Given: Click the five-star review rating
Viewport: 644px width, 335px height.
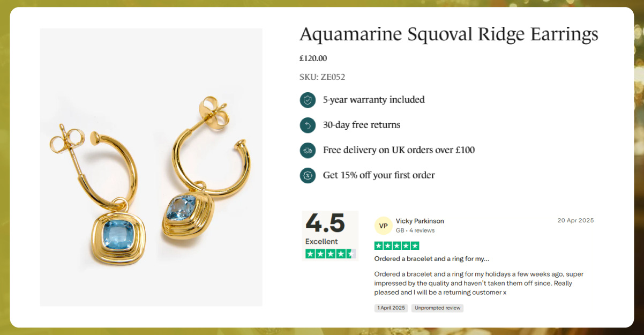Looking at the screenshot, I should pos(396,245).
